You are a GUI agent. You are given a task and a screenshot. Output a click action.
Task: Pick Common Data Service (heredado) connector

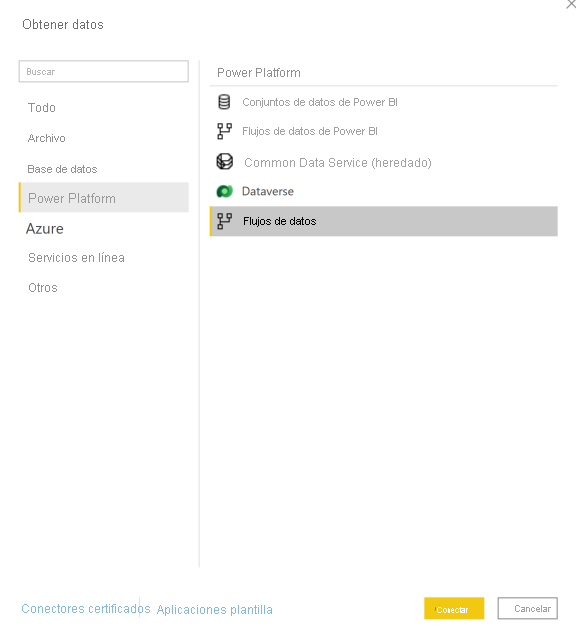point(338,163)
